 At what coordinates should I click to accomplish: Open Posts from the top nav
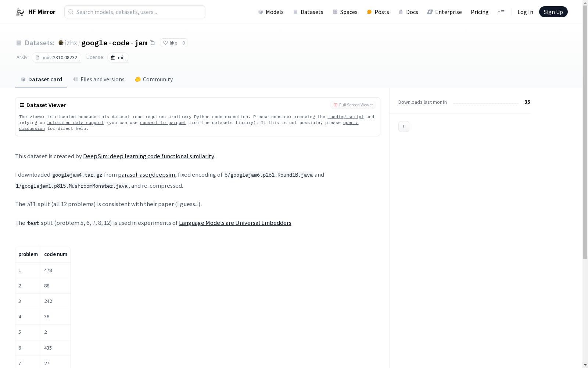378,12
